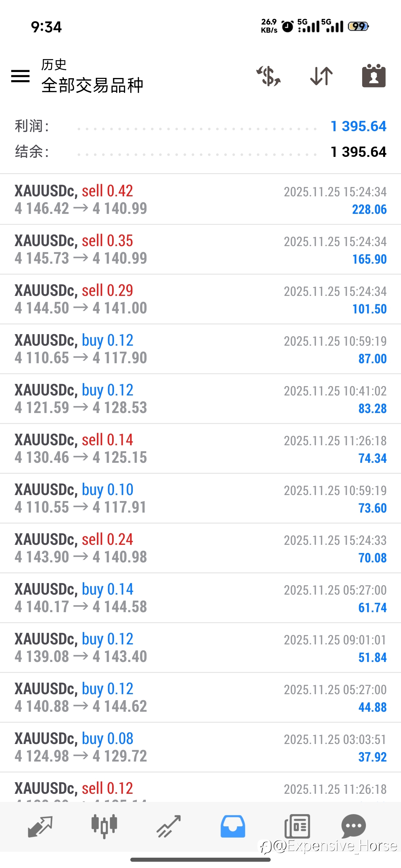Tap the 利润 total 1 395.64 value
Image resolution: width=401 pixels, height=868 pixels.
pos(358,127)
